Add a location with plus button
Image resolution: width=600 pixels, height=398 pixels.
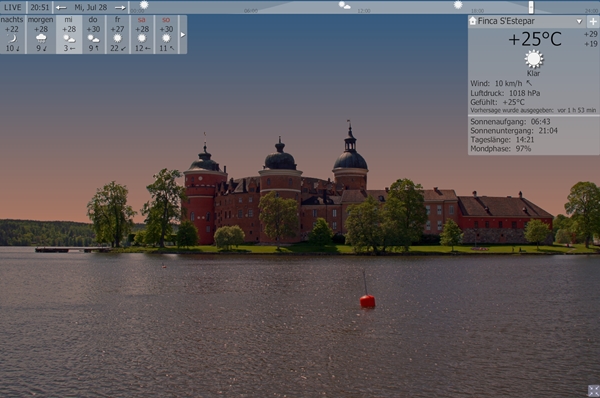coord(593,21)
